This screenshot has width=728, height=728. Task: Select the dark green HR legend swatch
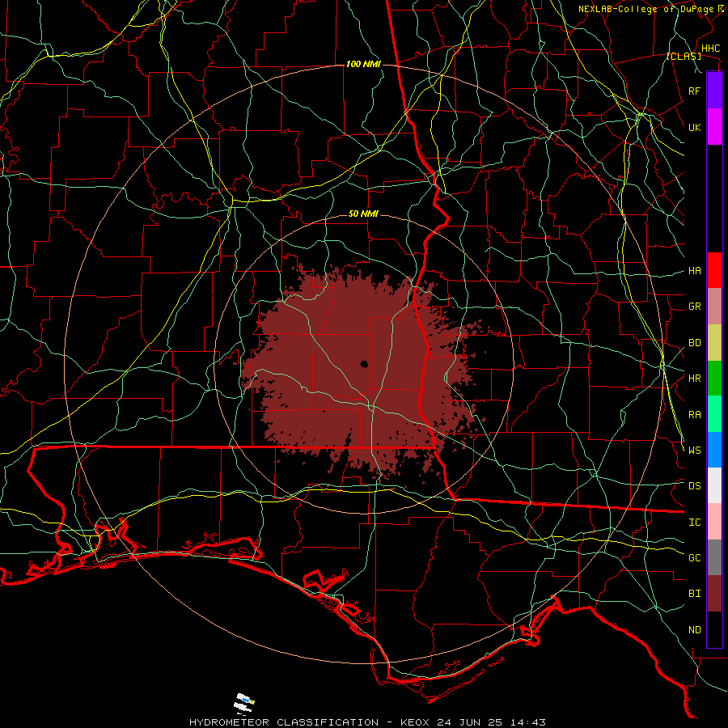(714, 378)
